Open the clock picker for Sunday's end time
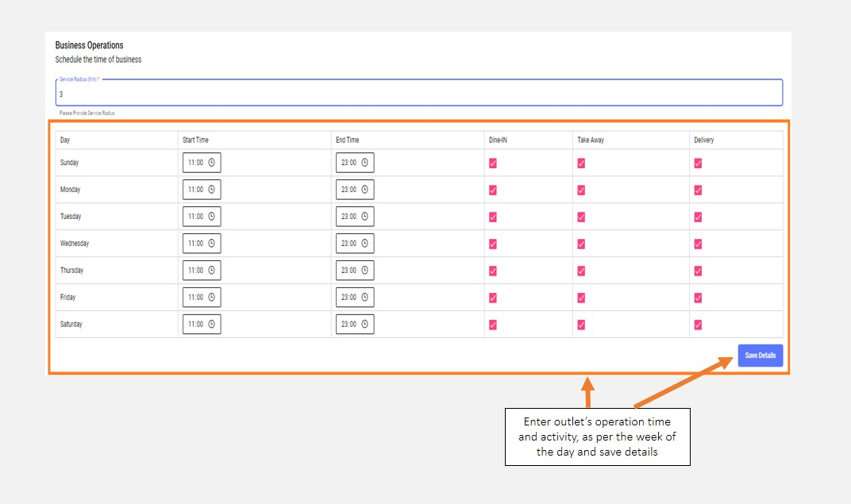The height and width of the screenshot is (504, 851). 364,163
